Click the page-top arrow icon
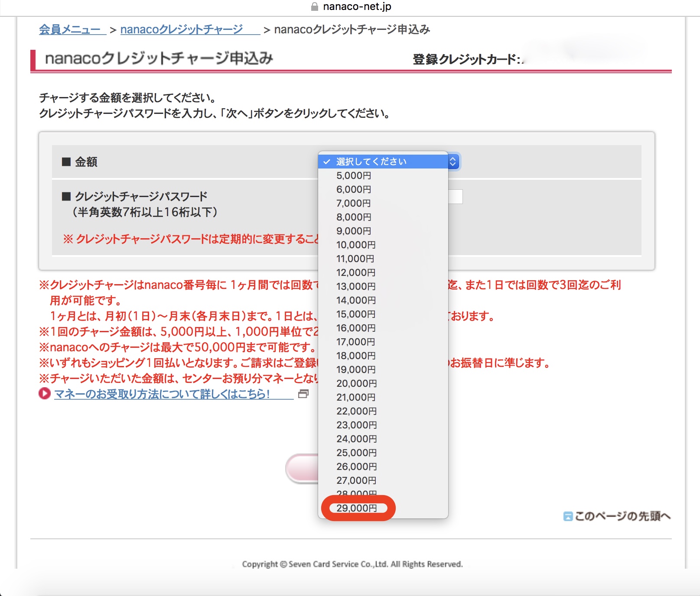The width and height of the screenshot is (700, 596). tap(568, 516)
